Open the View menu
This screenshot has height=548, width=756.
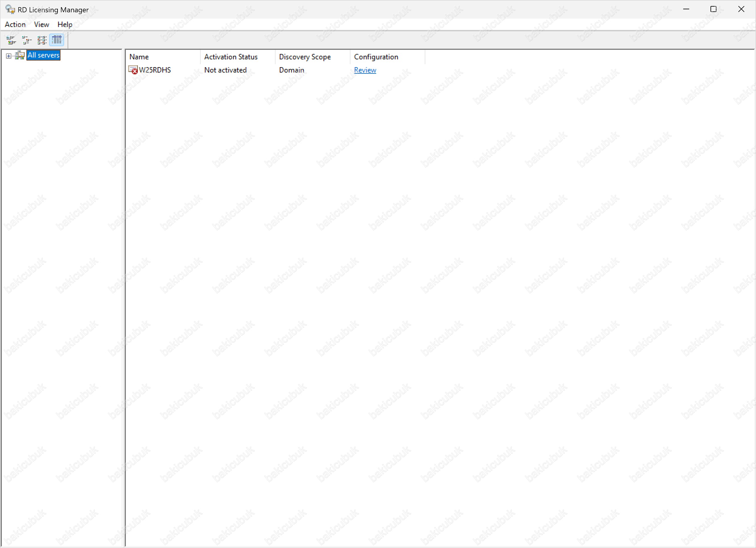pos(41,24)
